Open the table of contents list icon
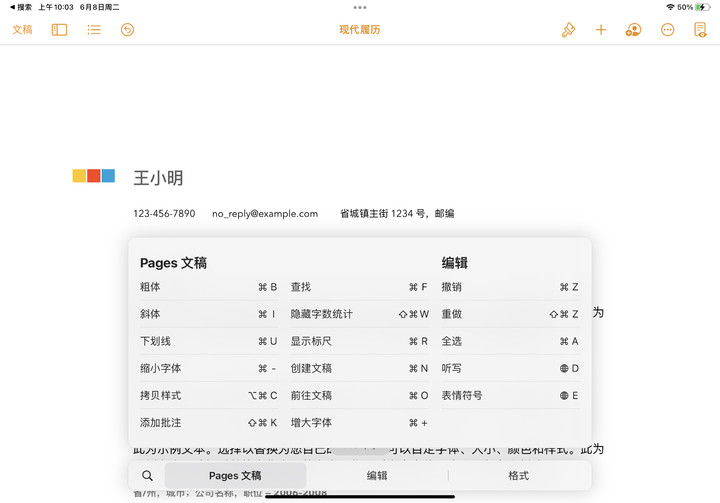Screen dimensions: 720x503 94,30
